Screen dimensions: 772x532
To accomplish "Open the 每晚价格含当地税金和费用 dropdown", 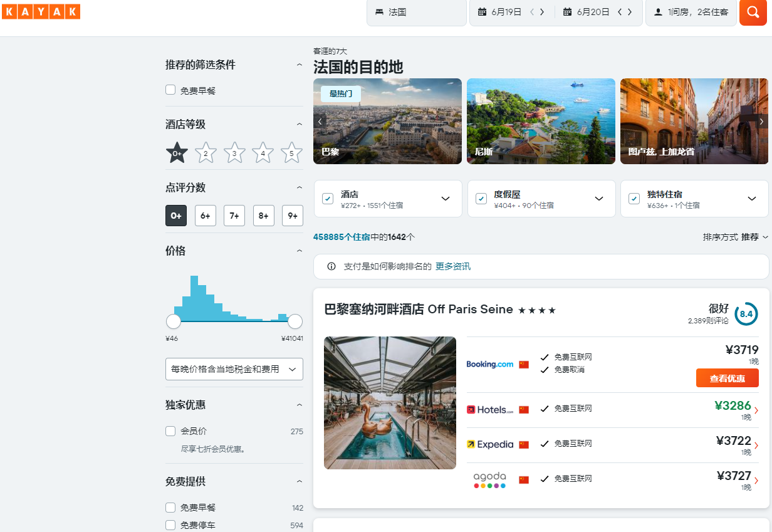I will (x=234, y=369).
